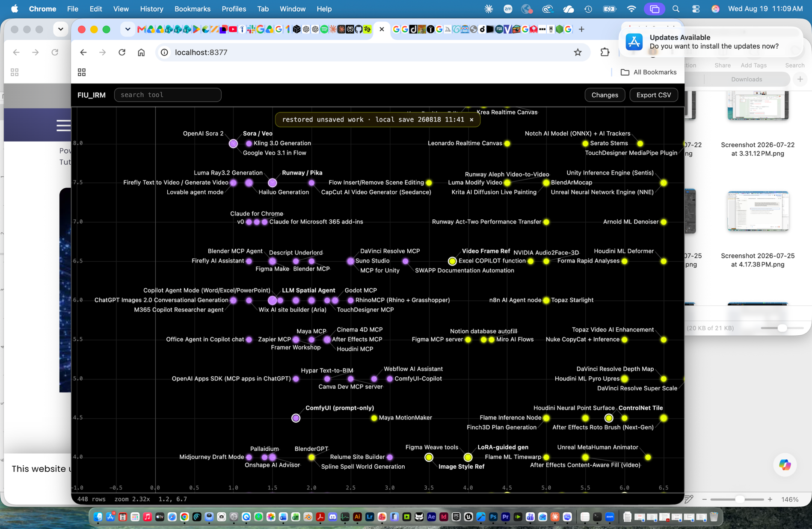Reload the localhost:8377 page
812x529 pixels.
(122, 52)
